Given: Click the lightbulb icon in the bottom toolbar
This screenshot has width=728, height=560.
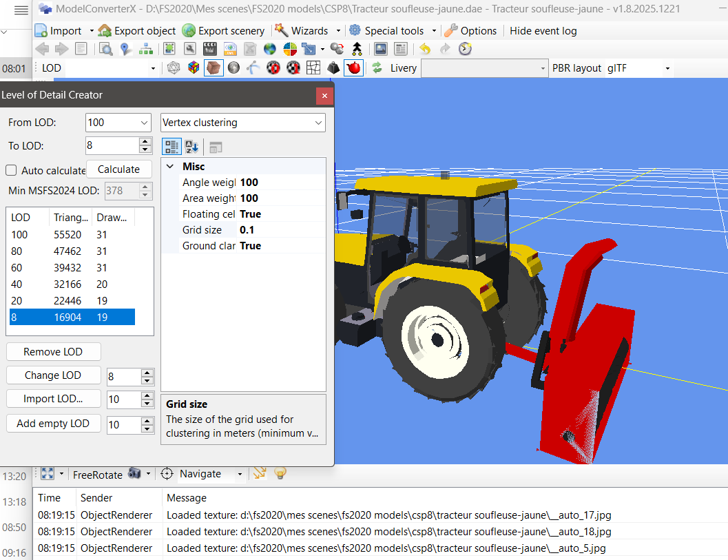Looking at the screenshot, I should click(x=280, y=473).
